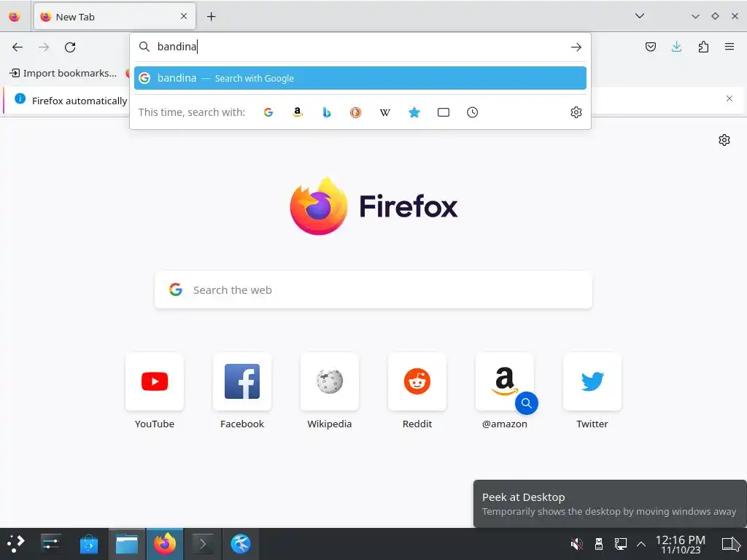
Task: Open Firefox View pinned tab
Action: click(15, 17)
